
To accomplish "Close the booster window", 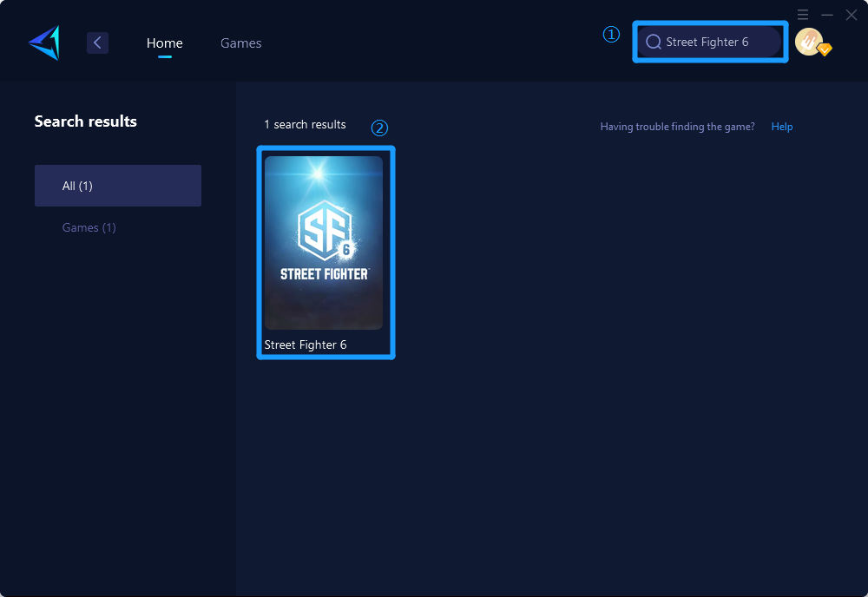I will (852, 15).
